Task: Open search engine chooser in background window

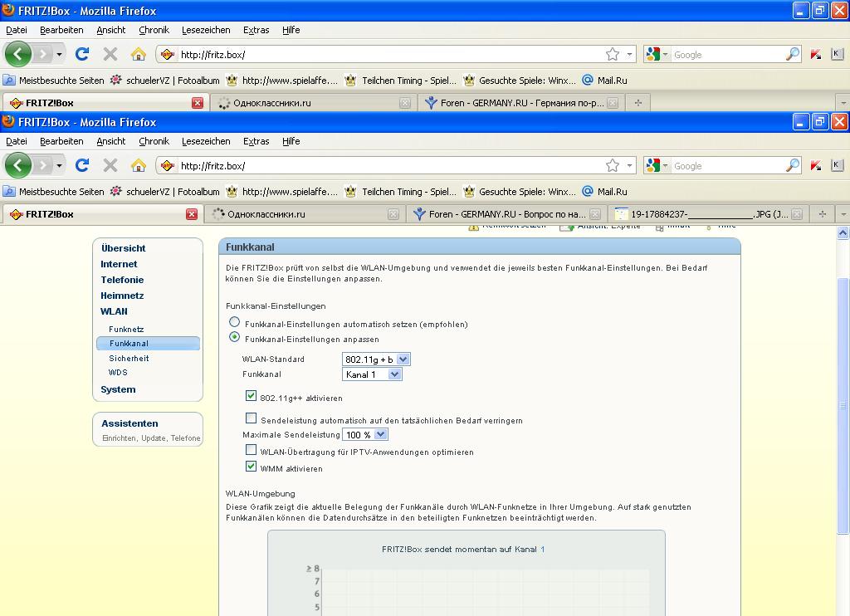Action: pos(657,54)
